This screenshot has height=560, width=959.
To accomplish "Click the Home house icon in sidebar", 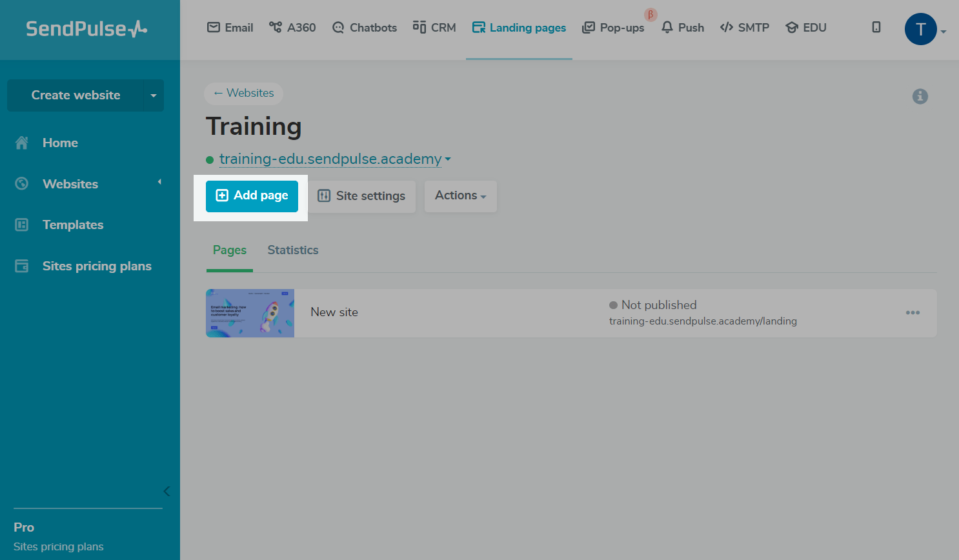I will 22,143.
